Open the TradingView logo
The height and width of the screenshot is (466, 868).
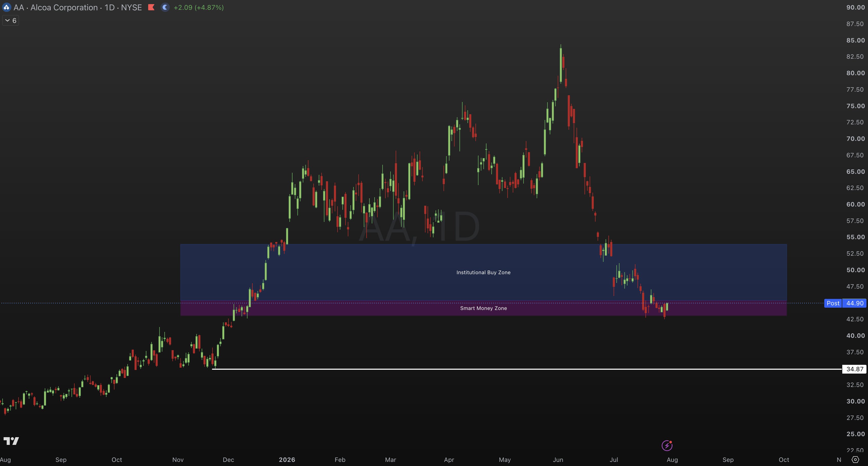pyautogui.click(x=11, y=441)
